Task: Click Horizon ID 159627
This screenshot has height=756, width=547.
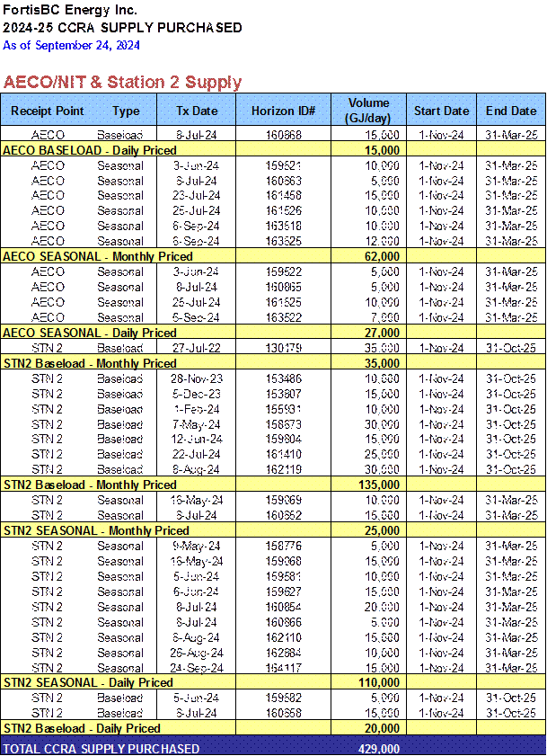Action: tap(283, 592)
